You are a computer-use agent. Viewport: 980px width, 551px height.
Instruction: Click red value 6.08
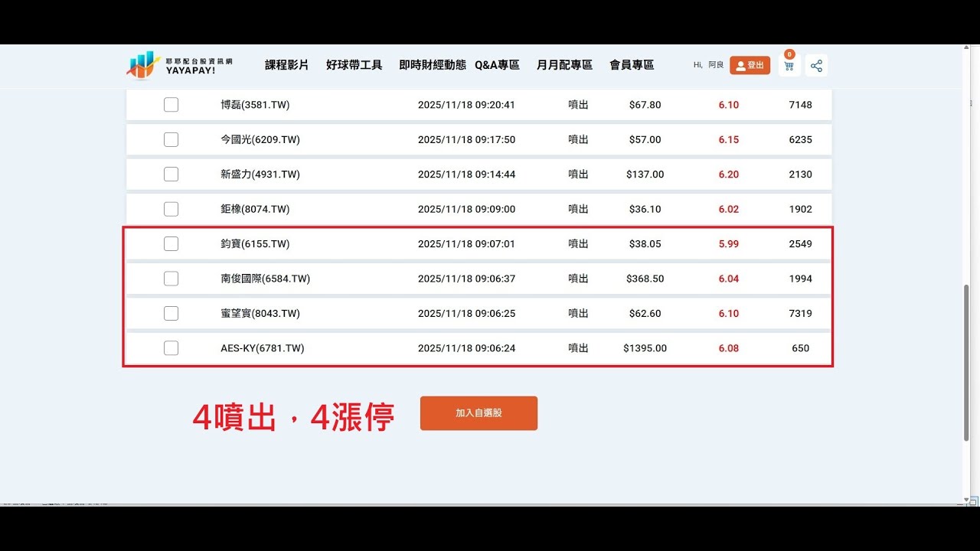729,348
